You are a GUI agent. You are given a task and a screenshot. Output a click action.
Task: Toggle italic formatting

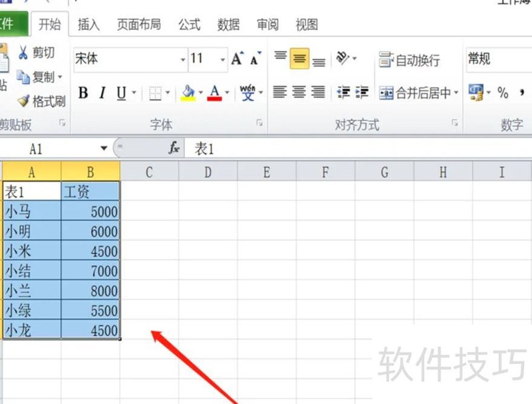point(102,93)
